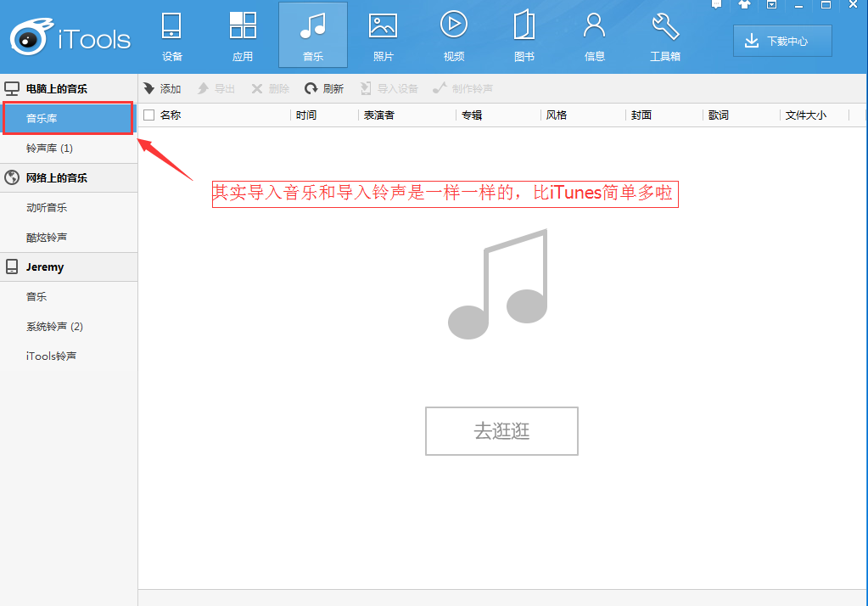Collapse the Jeremy device section header

coord(69,267)
